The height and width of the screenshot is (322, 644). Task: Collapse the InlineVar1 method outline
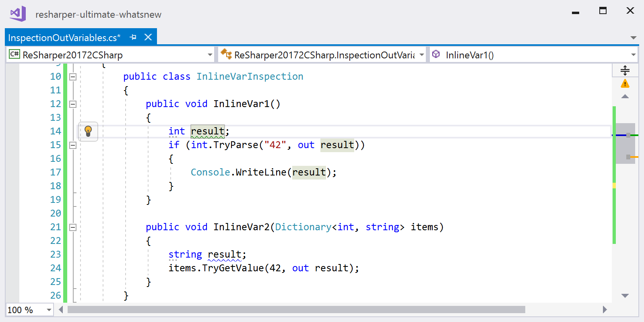click(x=73, y=104)
